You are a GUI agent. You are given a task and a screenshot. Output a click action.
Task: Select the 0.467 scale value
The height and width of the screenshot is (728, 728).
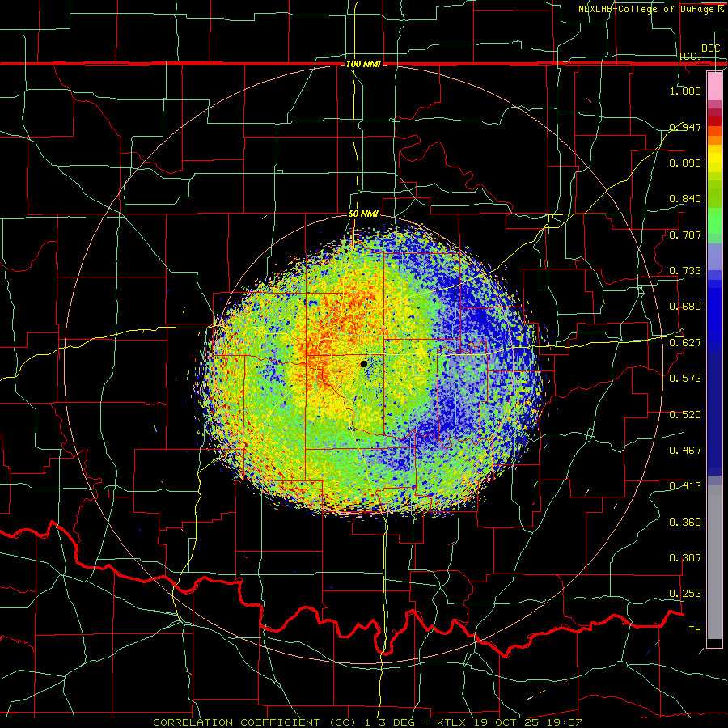pos(685,451)
